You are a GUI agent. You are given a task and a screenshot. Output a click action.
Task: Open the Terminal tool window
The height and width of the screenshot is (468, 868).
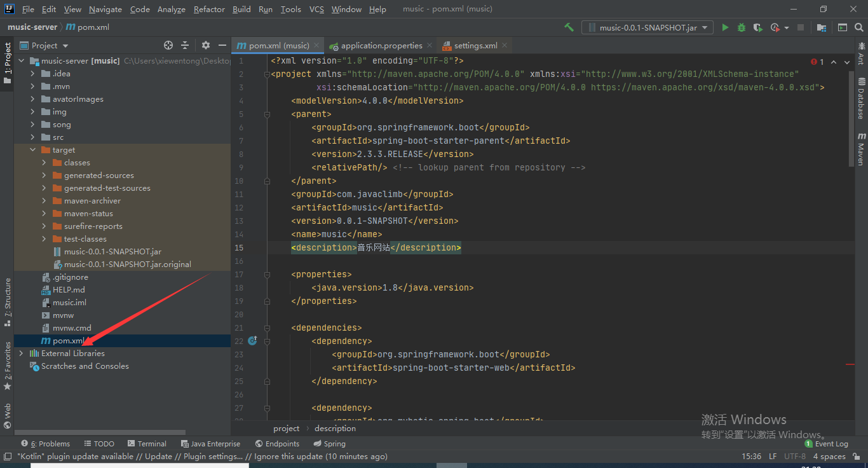(147, 444)
